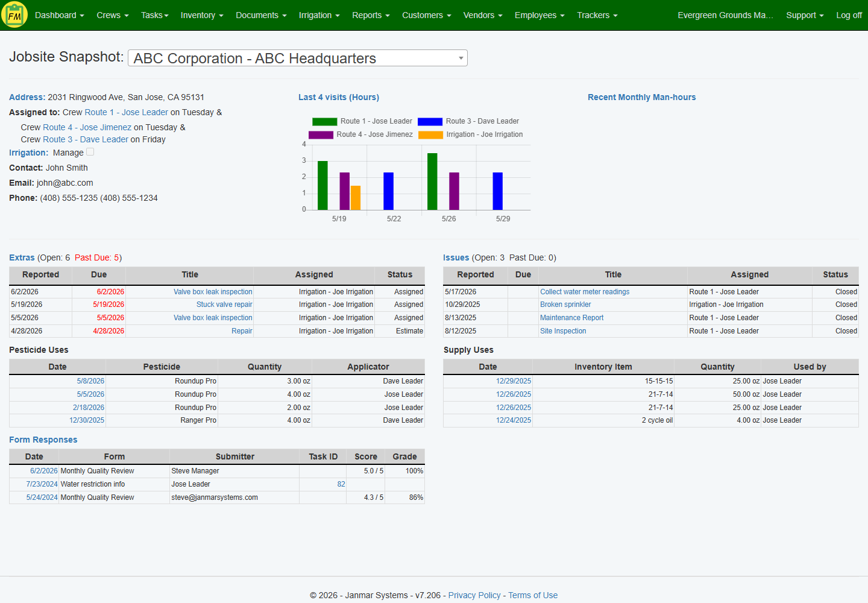The image size is (868, 603).
Task: Click the orange Irrigation bar for 5/19
Action: pyautogui.click(x=356, y=198)
